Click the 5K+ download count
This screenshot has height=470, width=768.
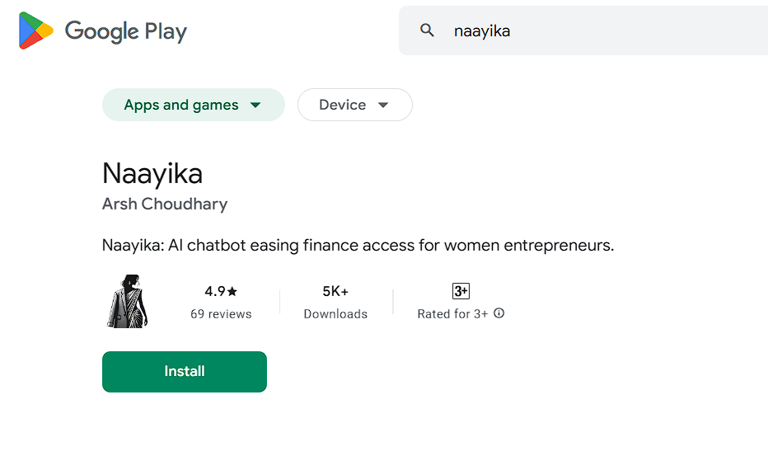tap(335, 291)
